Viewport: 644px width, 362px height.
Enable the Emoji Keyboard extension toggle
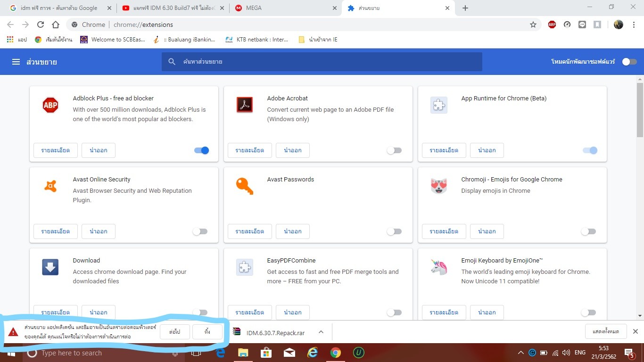pos(588,313)
